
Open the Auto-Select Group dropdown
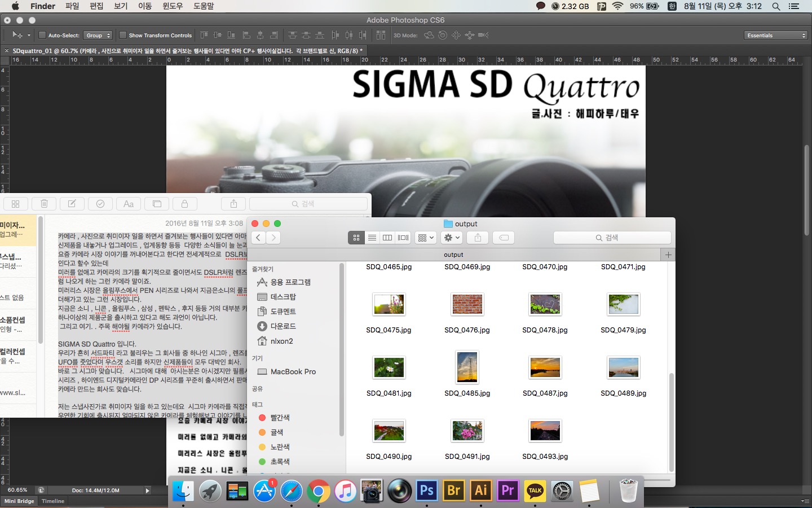(98, 35)
